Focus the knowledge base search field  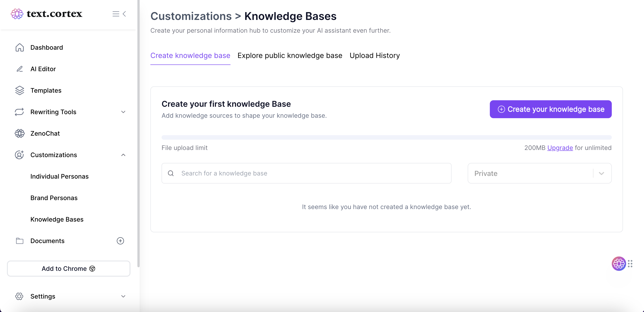306,173
